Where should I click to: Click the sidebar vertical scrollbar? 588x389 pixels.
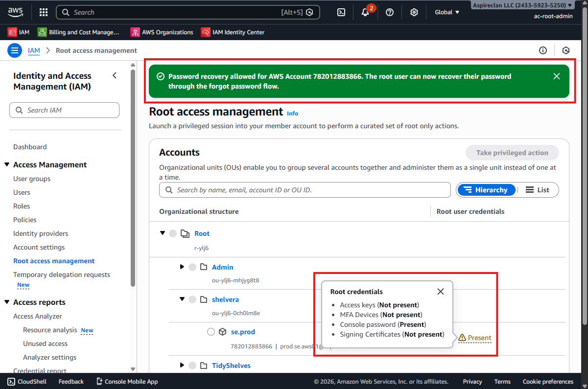(x=133, y=178)
